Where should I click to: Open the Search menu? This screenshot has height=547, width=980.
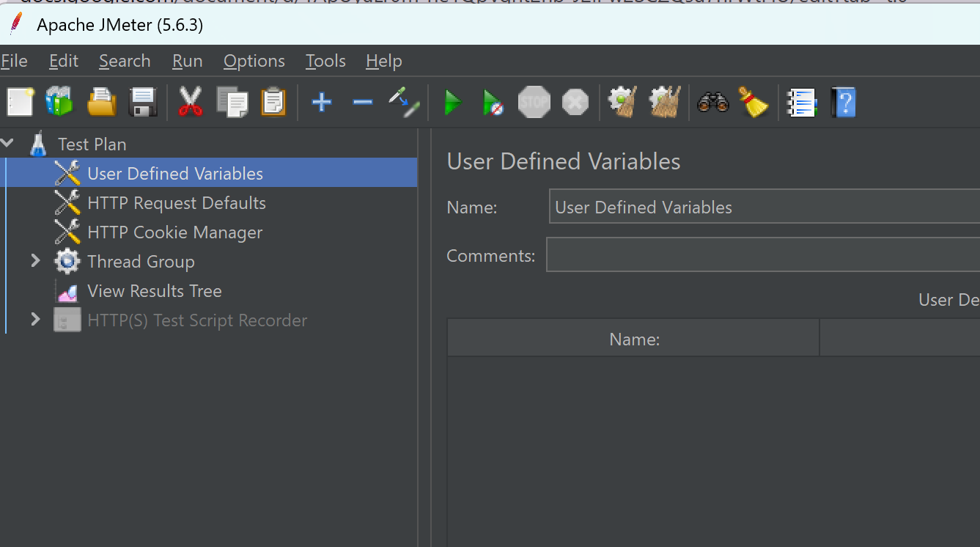(125, 61)
